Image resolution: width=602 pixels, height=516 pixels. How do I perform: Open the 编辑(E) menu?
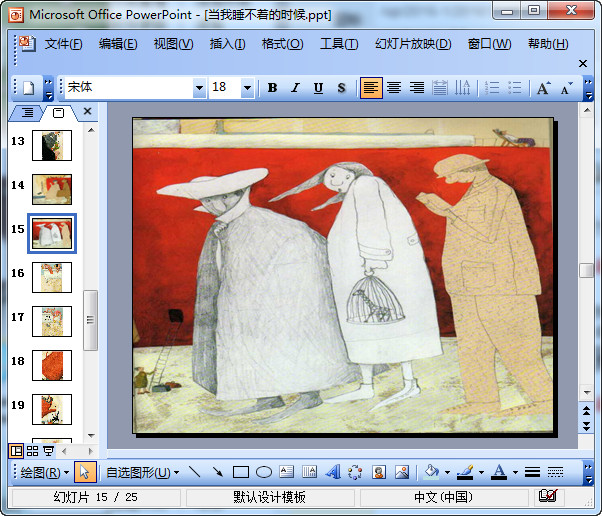[118, 44]
